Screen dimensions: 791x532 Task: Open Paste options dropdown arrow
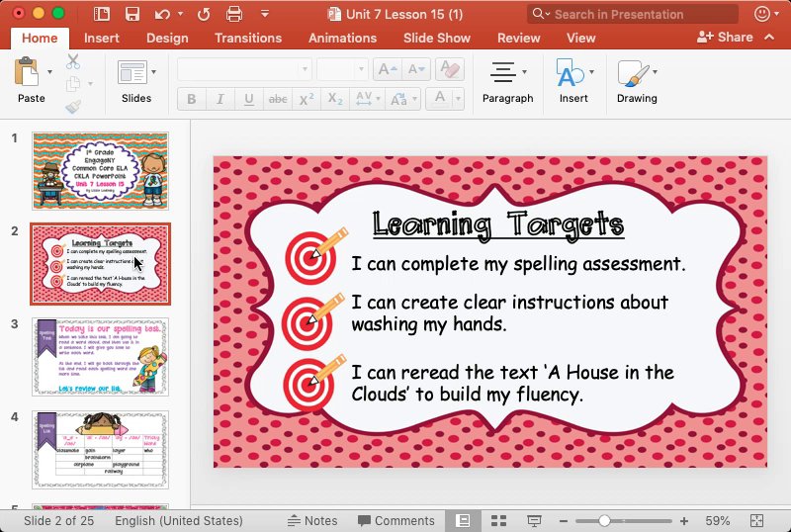pos(49,72)
